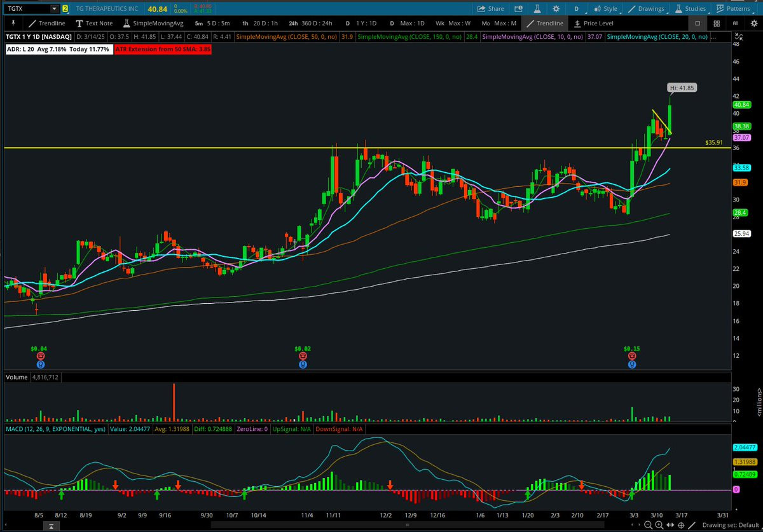Open chart settings gear in the blue bar

[556, 9]
